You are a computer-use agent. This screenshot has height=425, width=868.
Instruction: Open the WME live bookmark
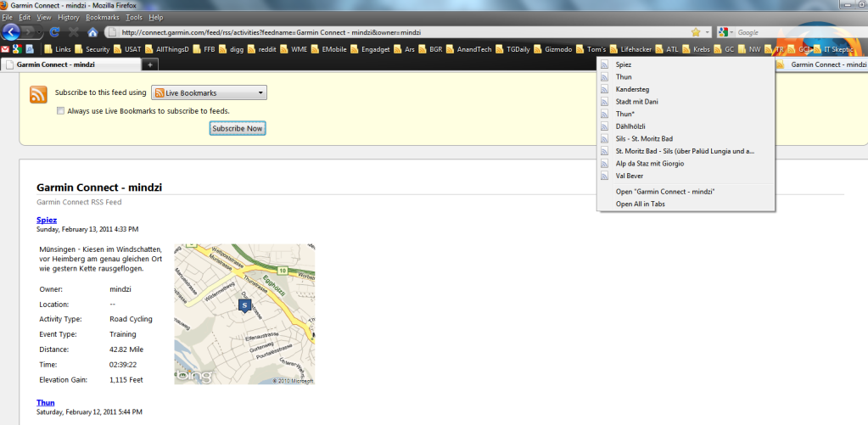(294, 49)
